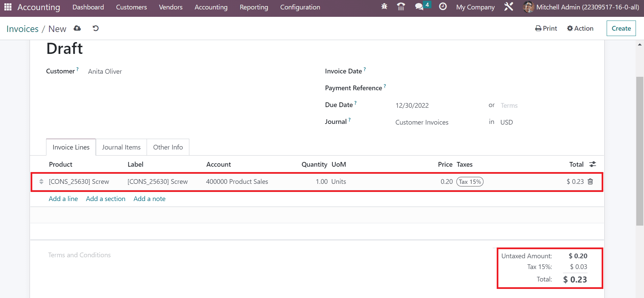The height and width of the screenshot is (298, 644).
Task: Open Configuration menu
Action: [300, 7]
